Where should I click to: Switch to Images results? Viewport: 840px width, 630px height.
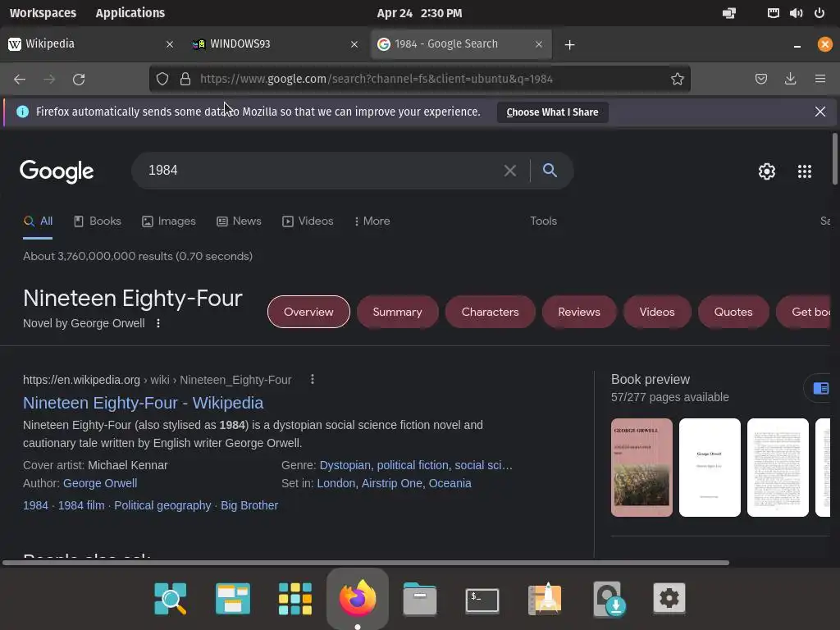(x=169, y=221)
